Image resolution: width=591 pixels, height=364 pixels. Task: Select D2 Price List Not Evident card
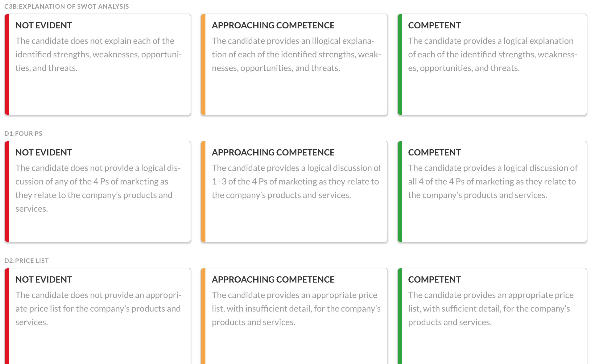(98, 316)
